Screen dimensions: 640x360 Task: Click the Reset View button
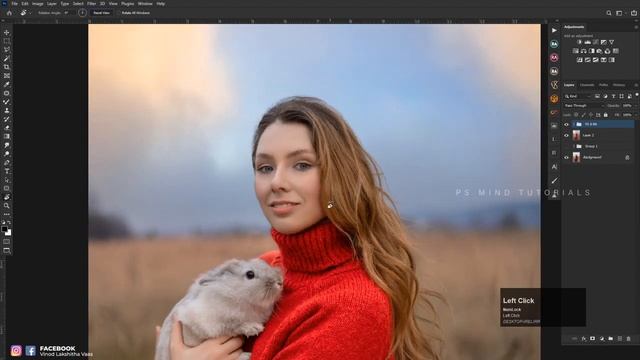(x=102, y=13)
